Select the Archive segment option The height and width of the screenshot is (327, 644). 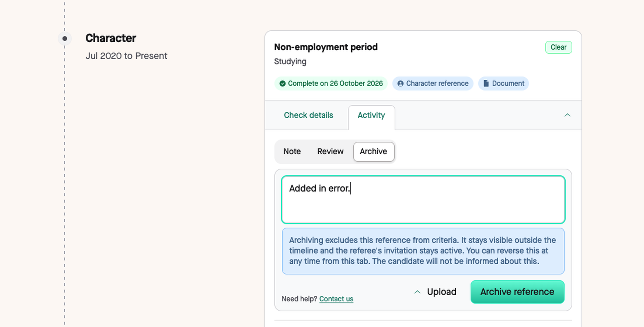pos(373,151)
